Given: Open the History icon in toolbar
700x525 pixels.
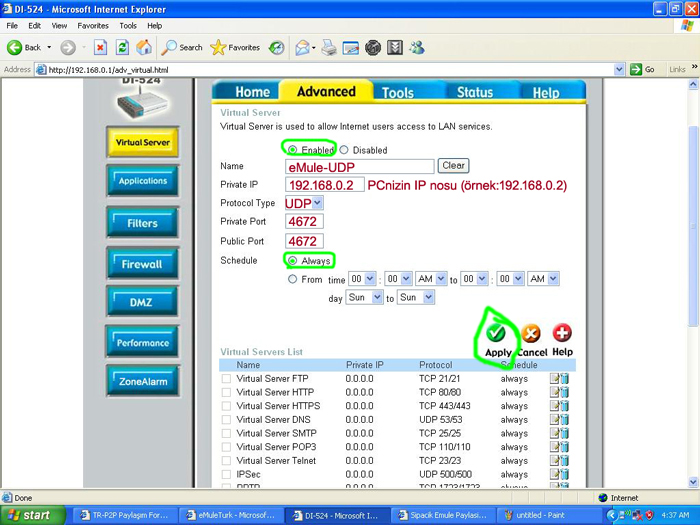Looking at the screenshot, I should click(x=277, y=47).
